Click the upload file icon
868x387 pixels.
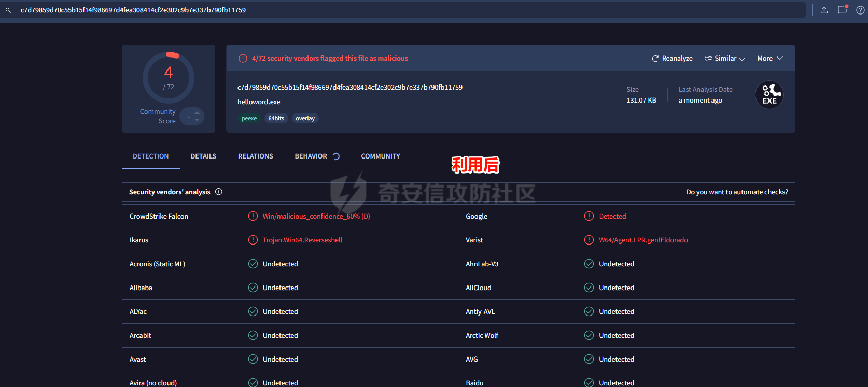pos(824,10)
